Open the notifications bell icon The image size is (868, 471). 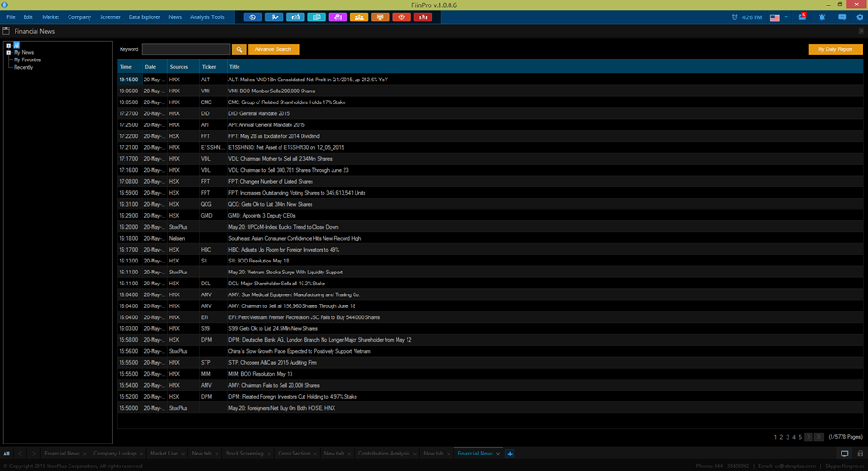pyautogui.click(x=822, y=17)
